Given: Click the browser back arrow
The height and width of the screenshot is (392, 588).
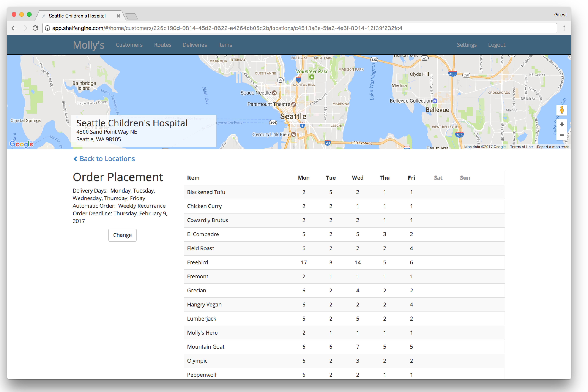Looking at the screenshot, I should tap(14, 28).
